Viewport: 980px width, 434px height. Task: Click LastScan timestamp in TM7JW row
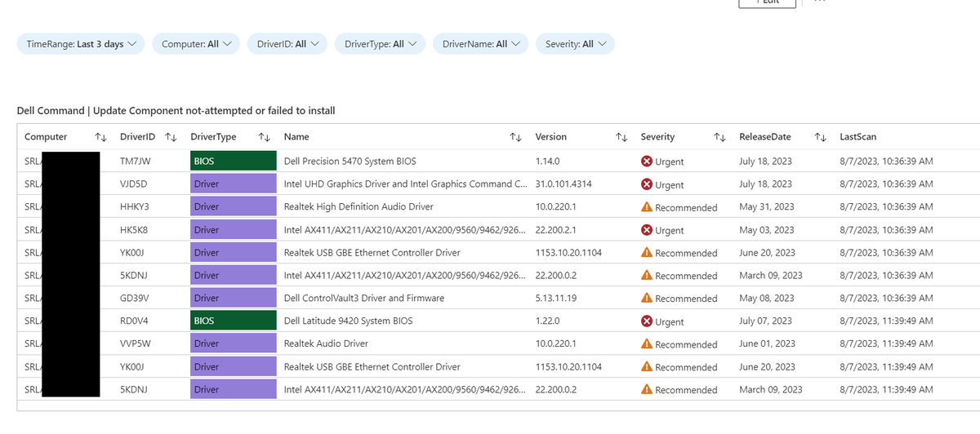(x=886, y=162)
